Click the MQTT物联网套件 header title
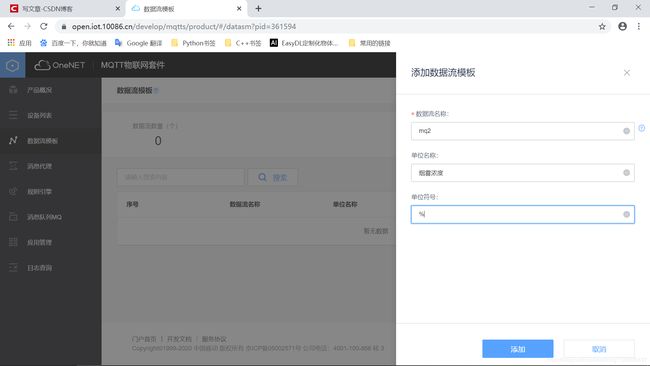 [133, 65]
